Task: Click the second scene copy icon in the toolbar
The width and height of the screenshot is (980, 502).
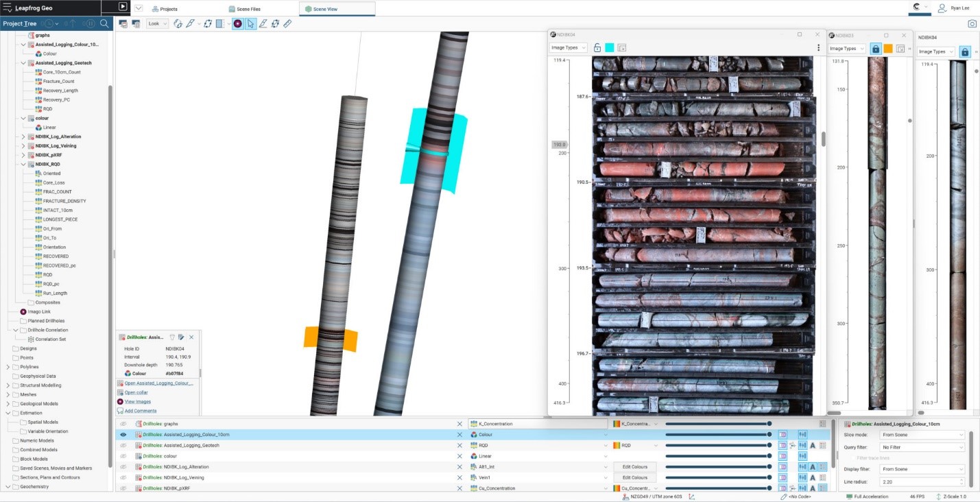Action: [x=136, y=23]
